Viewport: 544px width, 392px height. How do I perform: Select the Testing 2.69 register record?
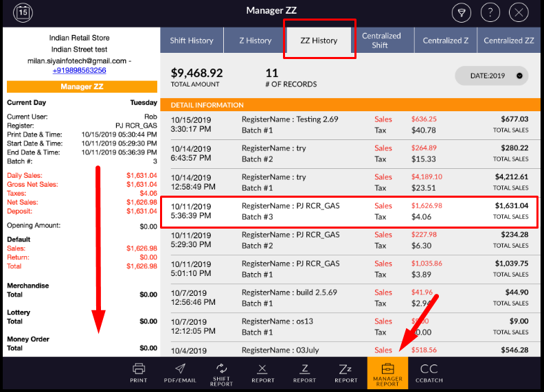pyautogui.click(x=350, y=124)
